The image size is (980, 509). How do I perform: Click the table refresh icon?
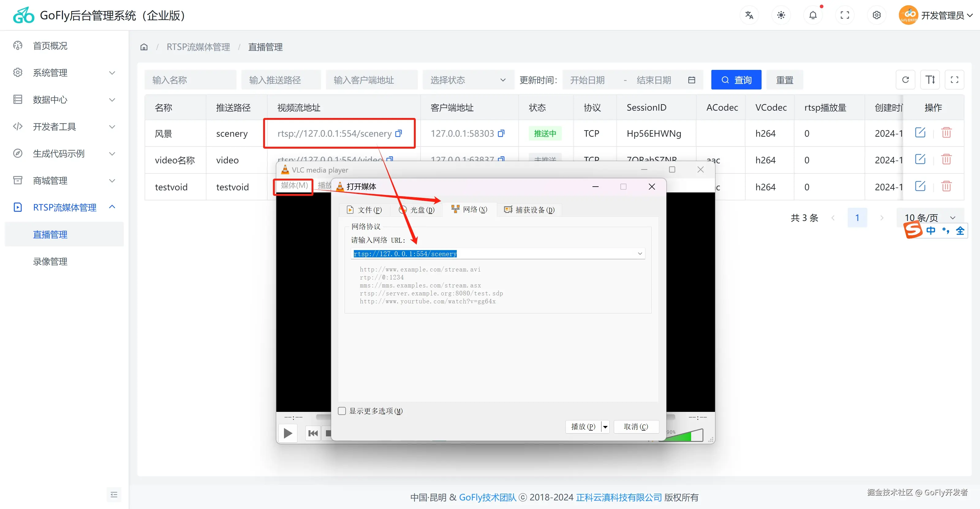coord(906,79)
